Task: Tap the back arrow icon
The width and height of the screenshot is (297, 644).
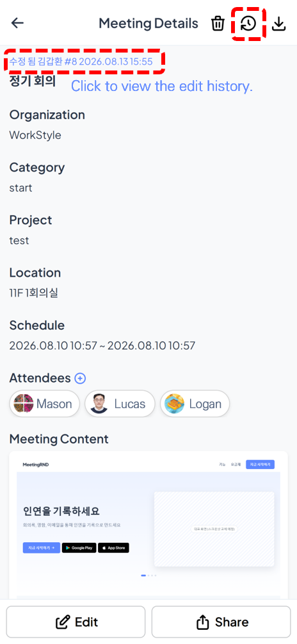Action: [x=17, y=24]
